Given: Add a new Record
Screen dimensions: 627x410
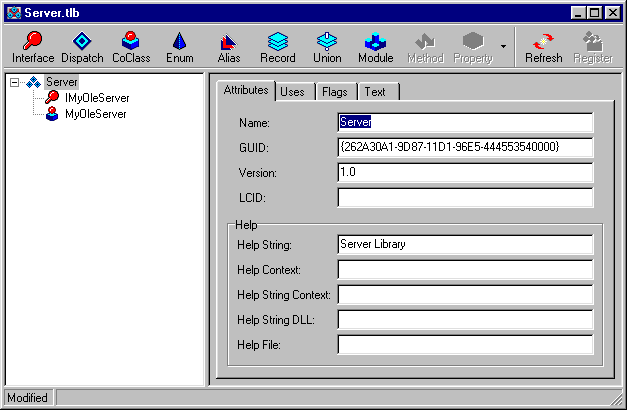Looking at the screenshot, I should pyautogui.click(x=278, y=47).
